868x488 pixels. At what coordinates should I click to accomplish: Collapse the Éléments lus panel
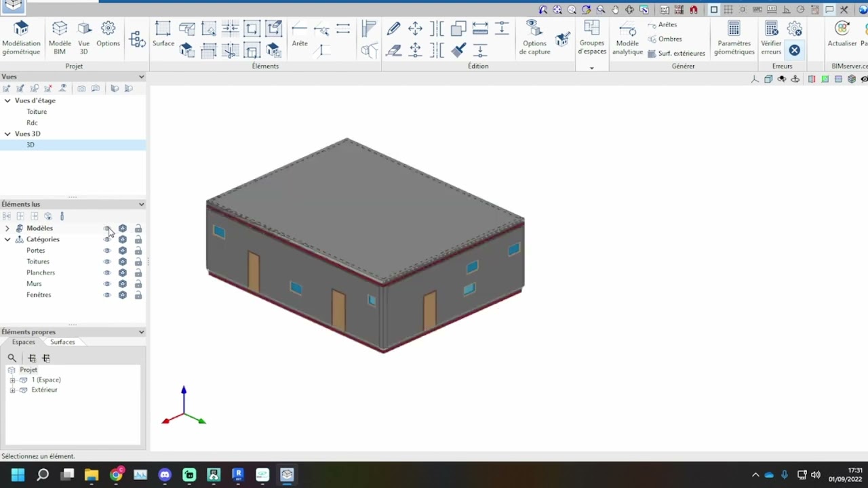click(x=141, y=204)
